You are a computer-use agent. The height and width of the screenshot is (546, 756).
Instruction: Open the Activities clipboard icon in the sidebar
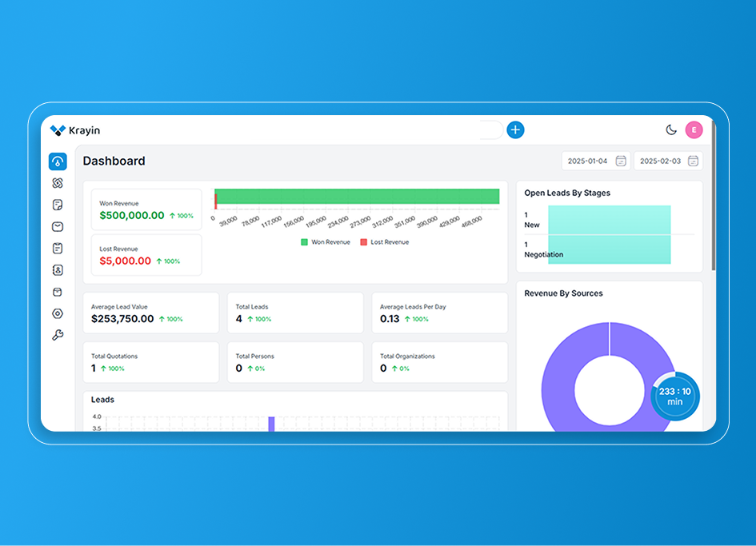point(58,248)
